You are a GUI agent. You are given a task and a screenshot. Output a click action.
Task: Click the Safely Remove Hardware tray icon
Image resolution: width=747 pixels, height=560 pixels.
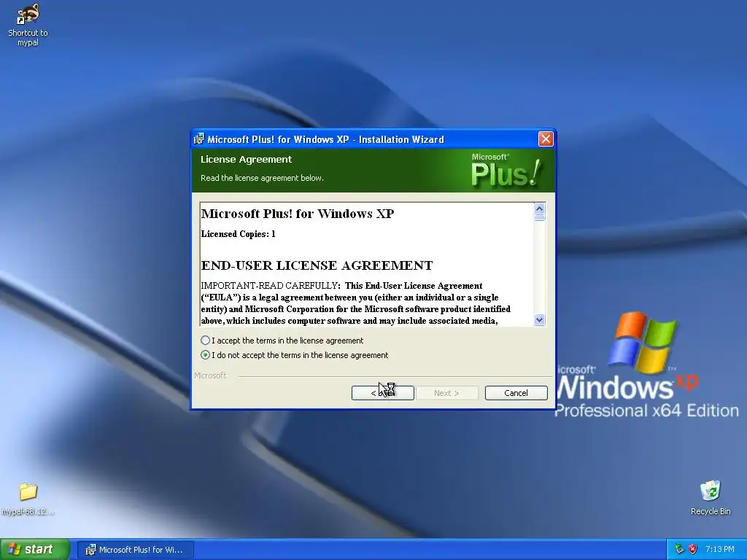(679, 549)
